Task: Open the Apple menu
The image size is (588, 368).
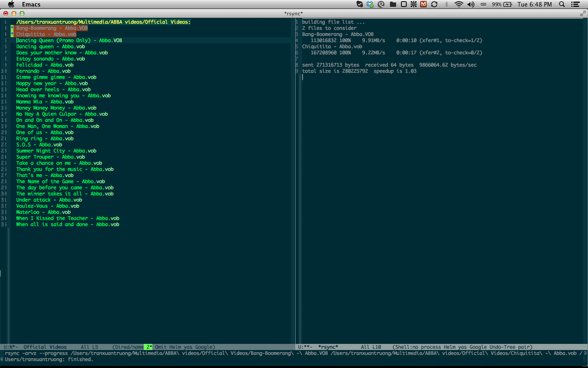Action: pyautogui.click(x=11, y=4)
